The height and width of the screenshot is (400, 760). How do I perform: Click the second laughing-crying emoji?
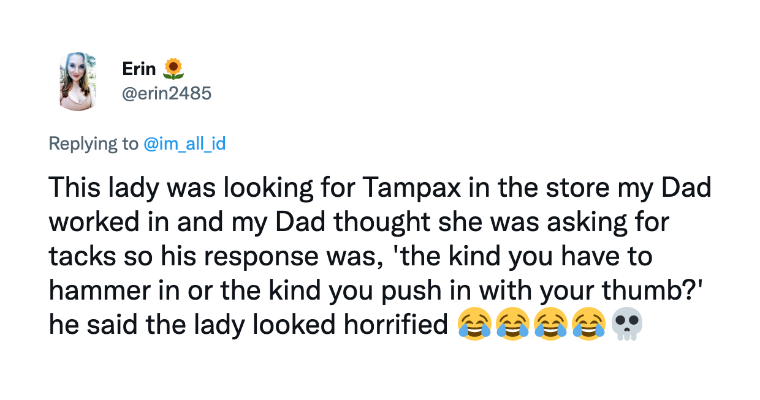coord(513,324)
